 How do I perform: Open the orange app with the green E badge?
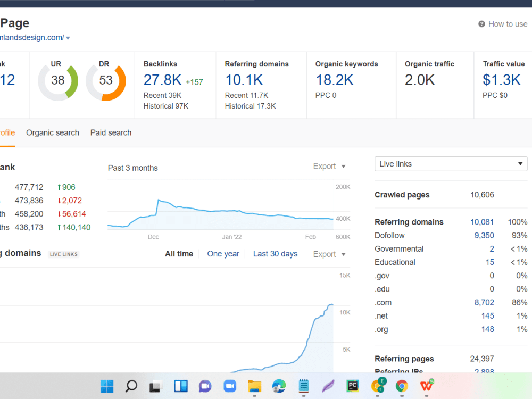coord(378,385)
